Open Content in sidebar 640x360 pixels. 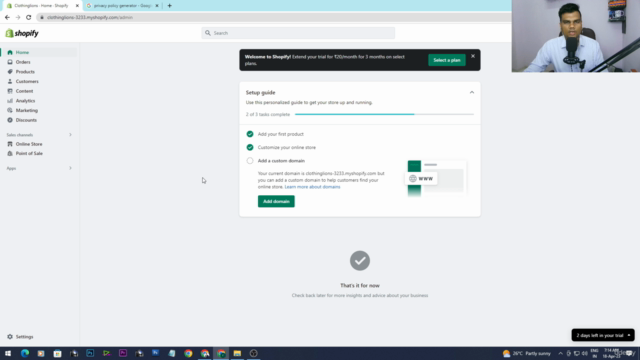[x=24, y=91]
